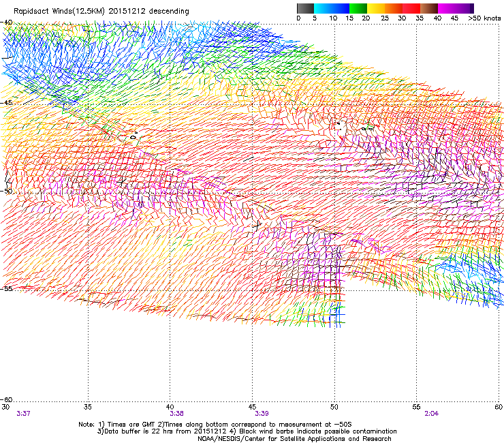This screenshot has width=504, height=443.
Task: Click the -60 latitude axis label
Action: coord(6,399)
